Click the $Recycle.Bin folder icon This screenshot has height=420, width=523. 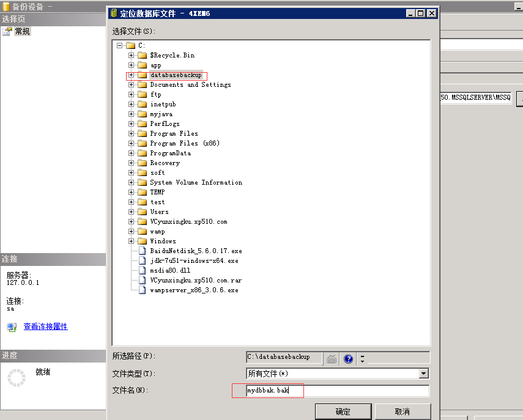(143, 56)
